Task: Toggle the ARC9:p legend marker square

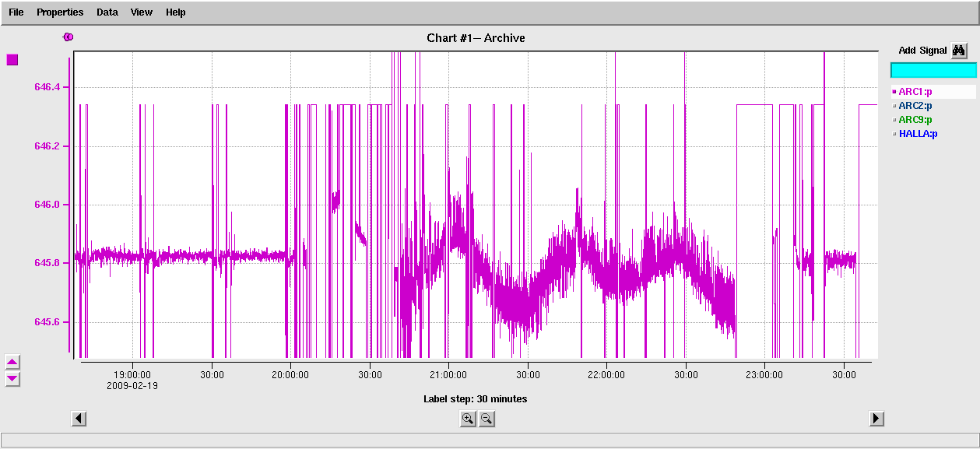Action: pyautogui.click(x=894, y=119)
